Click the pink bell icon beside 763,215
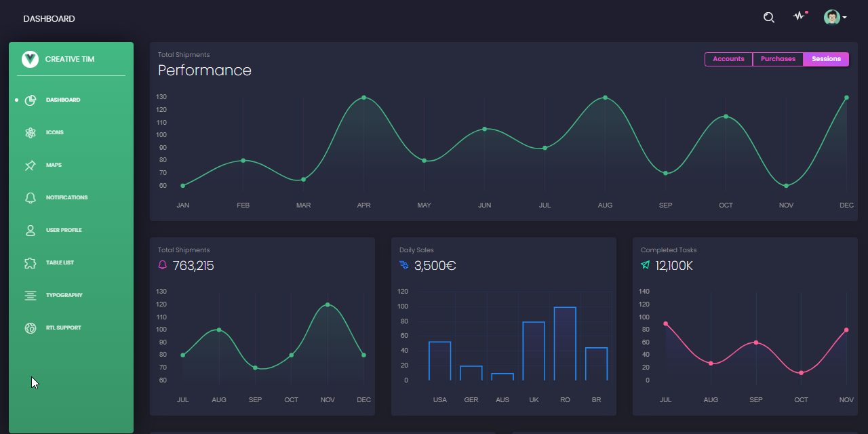 point(162,265)
